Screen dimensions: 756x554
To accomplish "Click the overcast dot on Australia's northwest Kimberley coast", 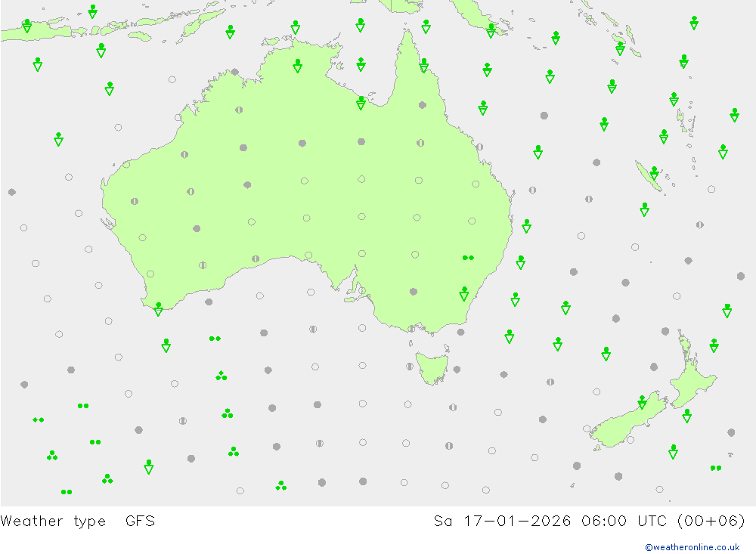I will click(235, 72).
